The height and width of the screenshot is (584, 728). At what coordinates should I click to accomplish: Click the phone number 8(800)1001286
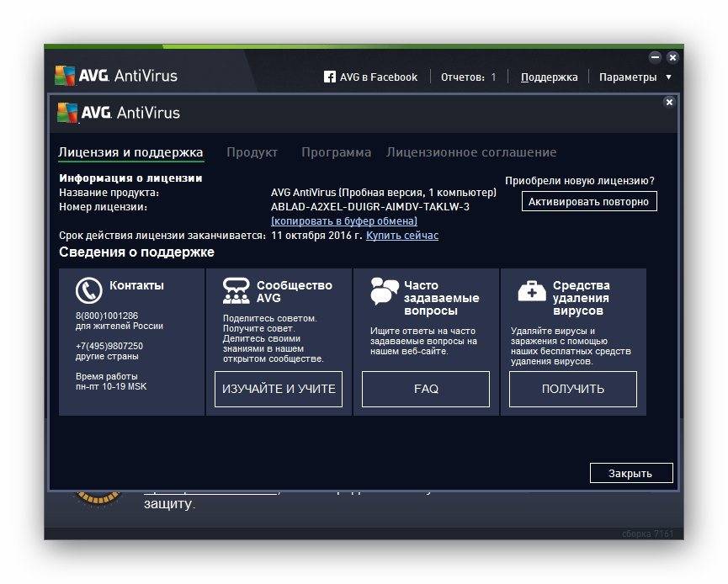pyautogui.click(x=107, y=316)
